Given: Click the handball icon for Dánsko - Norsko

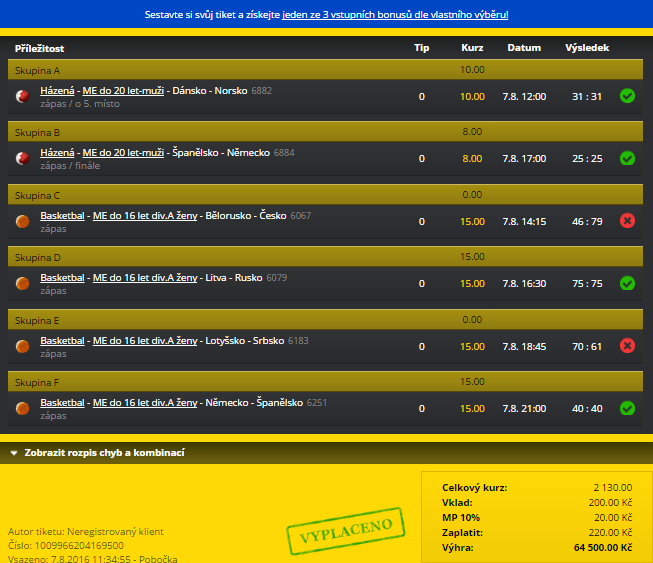Looking at the screenshot, I should tap(22, 97).
